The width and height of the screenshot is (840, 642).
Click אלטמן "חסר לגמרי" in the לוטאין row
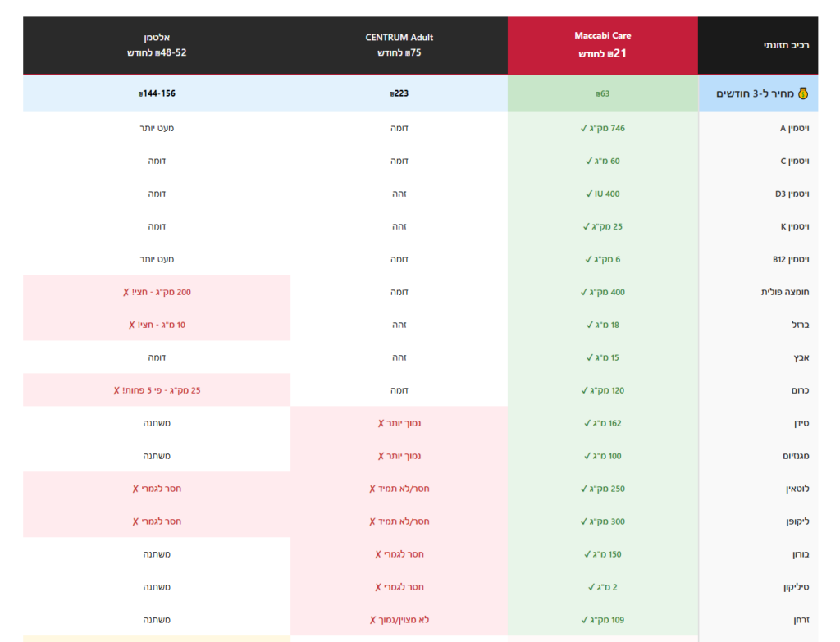tap(157, 489)
